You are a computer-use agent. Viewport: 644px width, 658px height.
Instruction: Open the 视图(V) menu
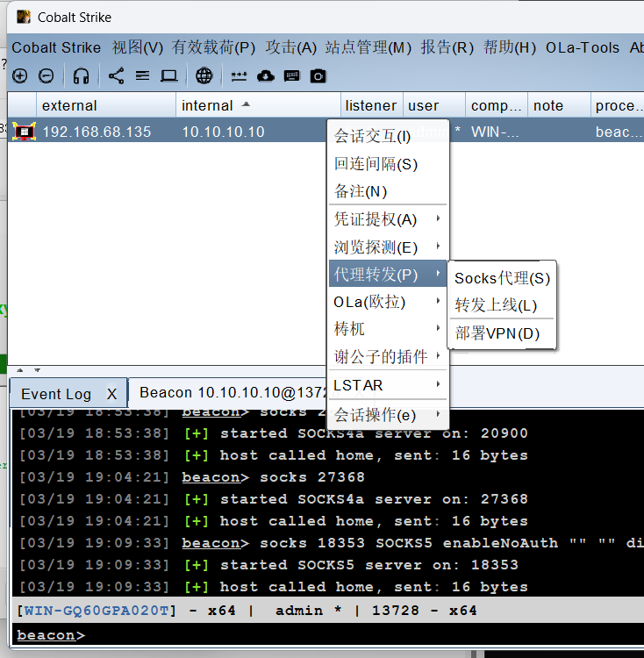(138, 48)
